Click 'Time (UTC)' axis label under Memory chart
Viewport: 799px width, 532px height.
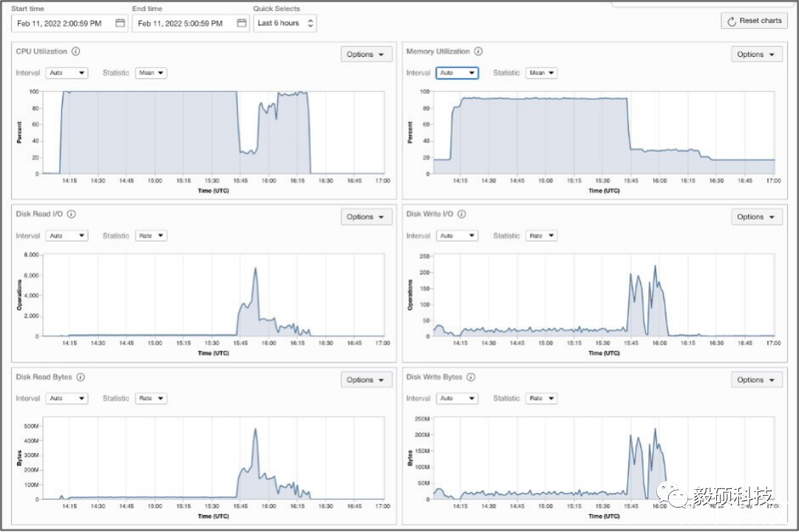604,191
